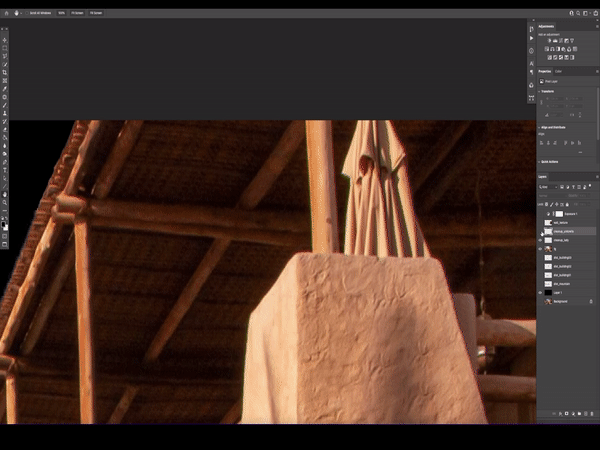Select the Zoom tool in toolbar
Screen dimensions: 600x450
[x=5, y=202]
